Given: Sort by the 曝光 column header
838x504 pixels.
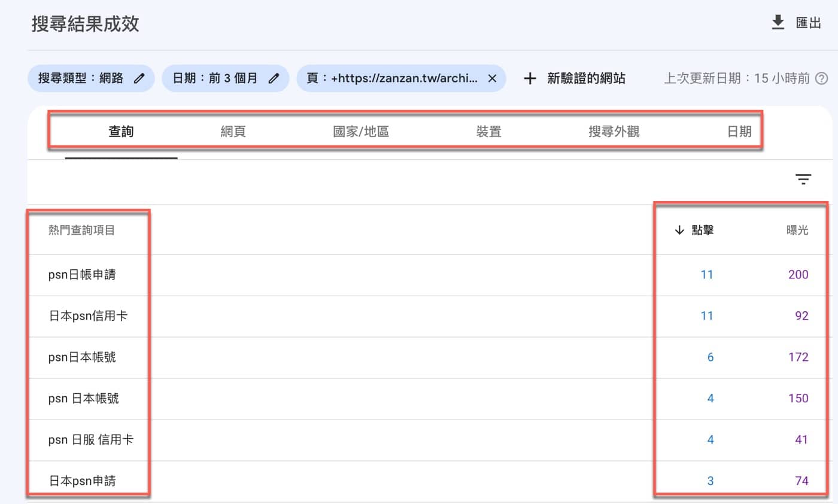Looking at the screenshot, I should [x=797, y=230].
